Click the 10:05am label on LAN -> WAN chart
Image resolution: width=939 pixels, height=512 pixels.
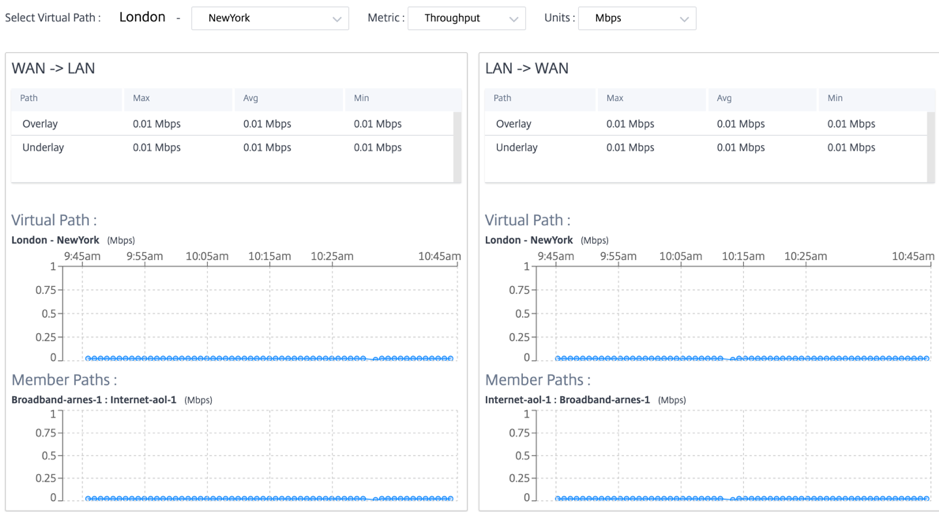tap(680, 256)
